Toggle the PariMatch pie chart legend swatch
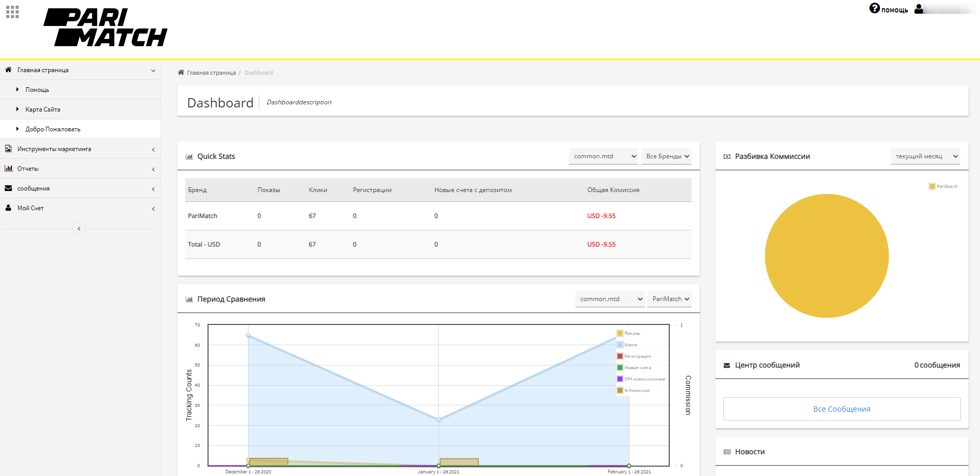This screenshot has height=476, width=980. tap(932, 186)
